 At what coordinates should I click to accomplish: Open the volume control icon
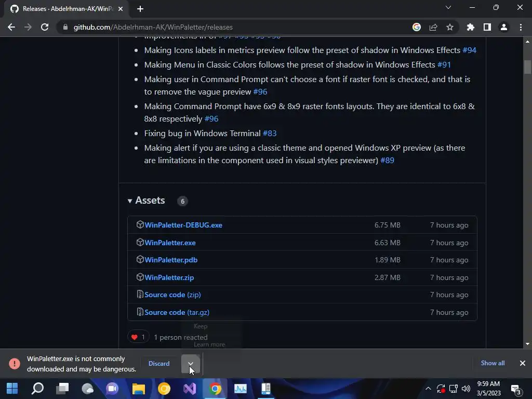[x=466, y=389]
